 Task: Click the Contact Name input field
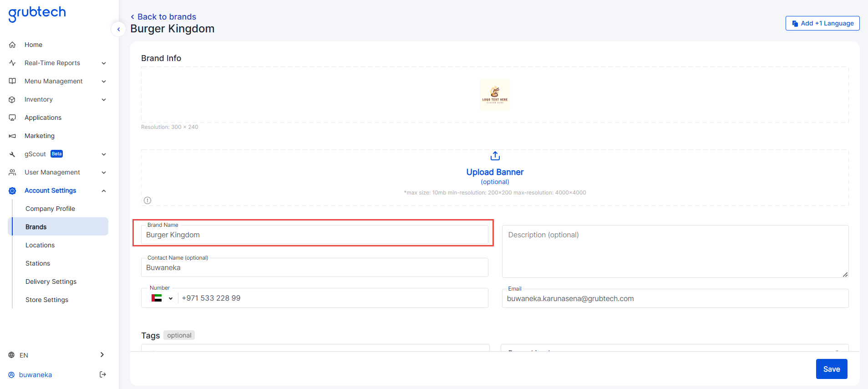point(315,267)
